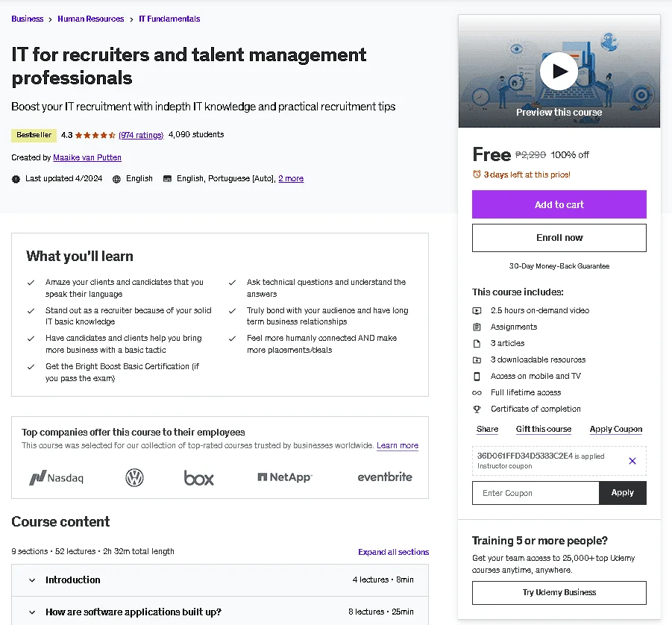The image size is (672, 625).
Task: Click the Nasdaq logo
Action: click(56, 477)
